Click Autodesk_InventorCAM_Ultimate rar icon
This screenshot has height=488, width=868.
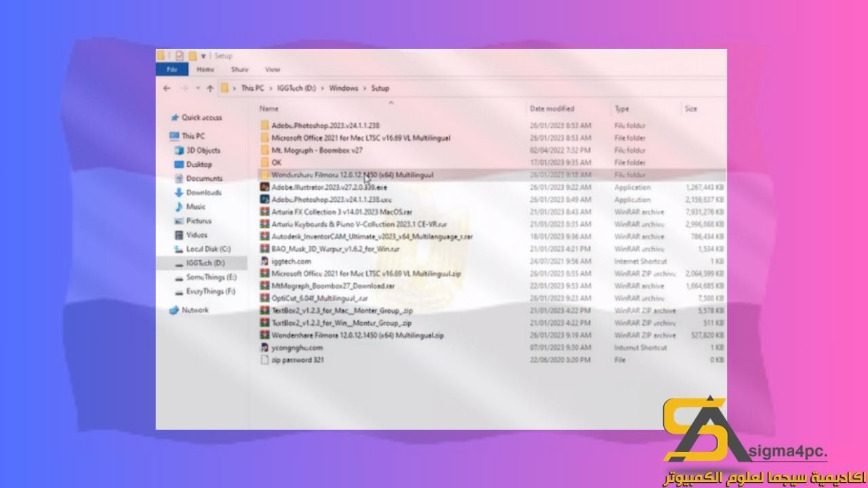pos(264,237)
